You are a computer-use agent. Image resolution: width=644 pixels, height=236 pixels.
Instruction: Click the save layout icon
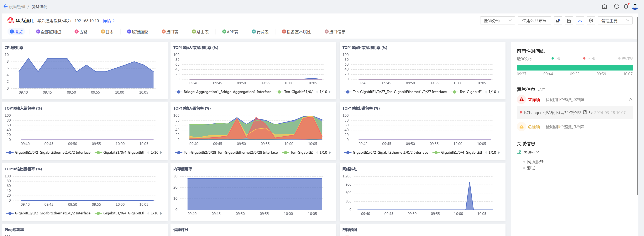(569, 20)
